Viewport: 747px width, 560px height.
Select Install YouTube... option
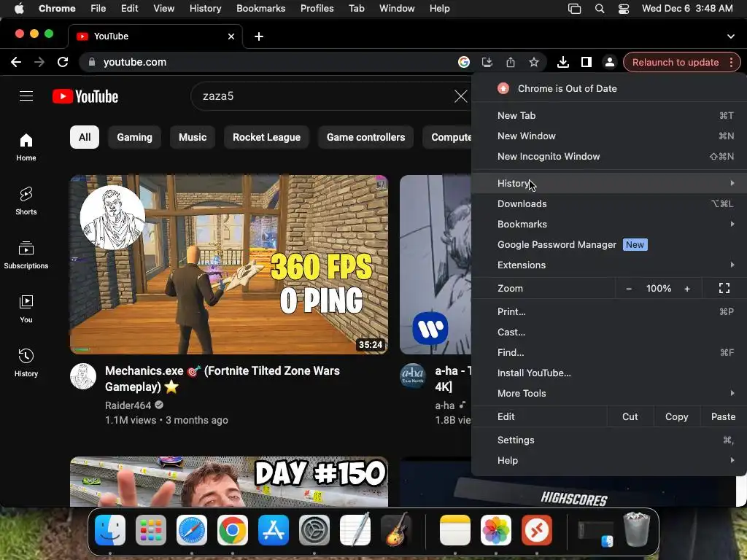click(609, 373)
